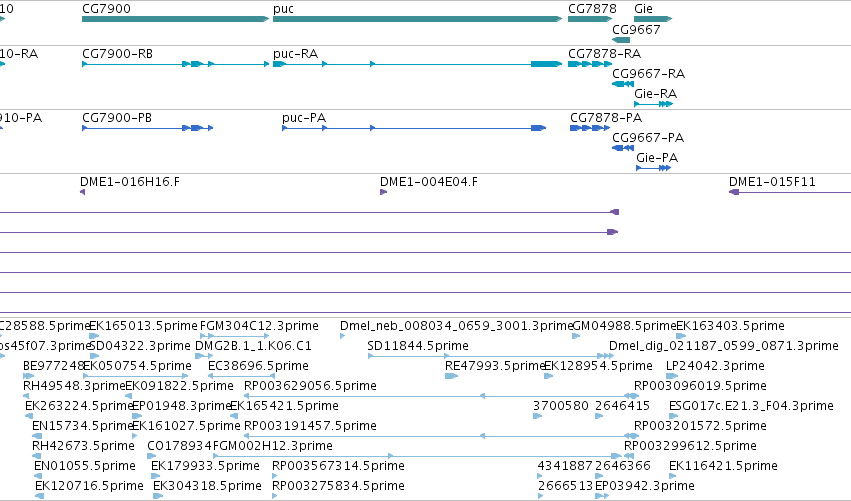Select the FGM304C12.3prime EST label
851x501 pixels.
pyautogui.click(x=259, y=326)
